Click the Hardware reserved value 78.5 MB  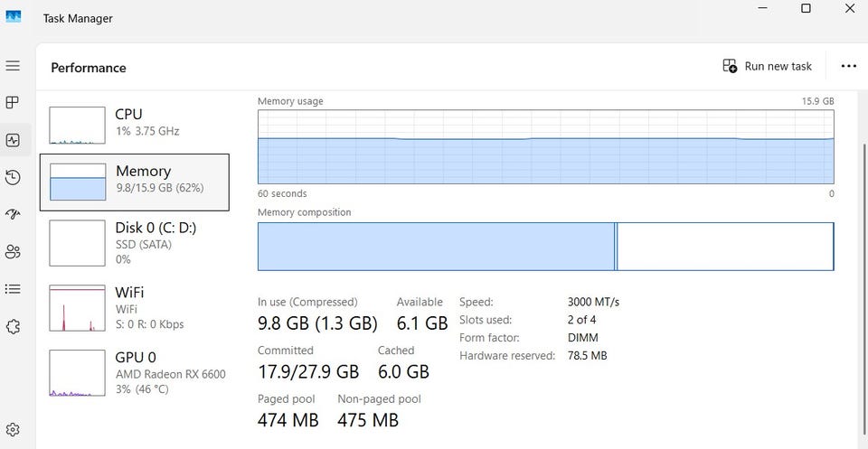pyautogui.click(x=588, y=356)
